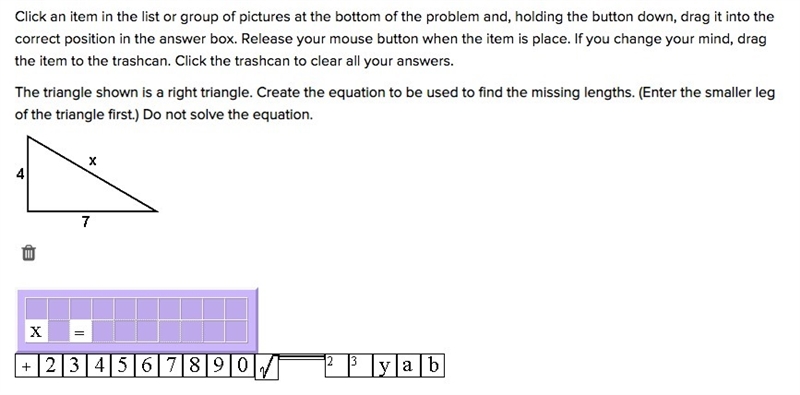This screenshot has width=800, height=395.
Task: Click the equals sign cell in answer box
Action: (x=80, y=332)
